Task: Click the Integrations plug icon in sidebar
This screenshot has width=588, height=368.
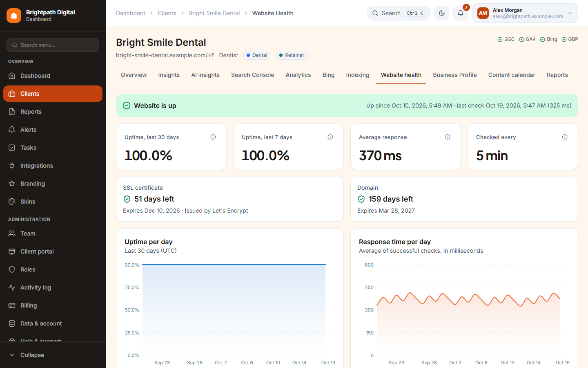Action: (12, 166)
